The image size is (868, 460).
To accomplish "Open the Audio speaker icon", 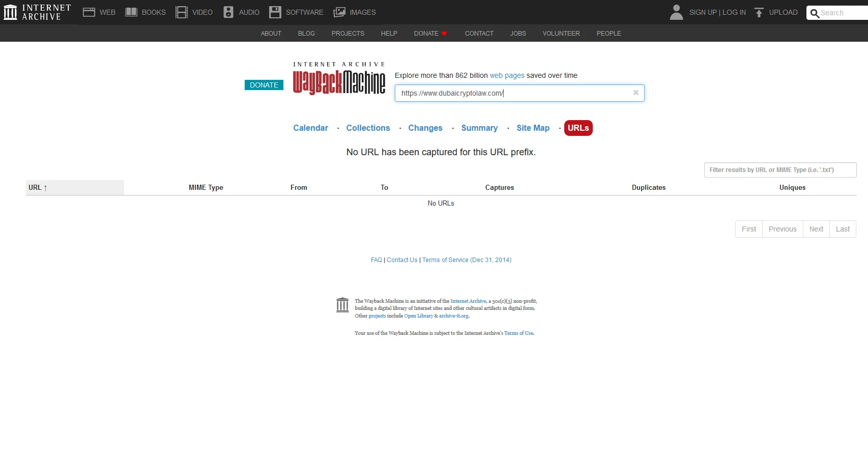I will pos(228,12).
